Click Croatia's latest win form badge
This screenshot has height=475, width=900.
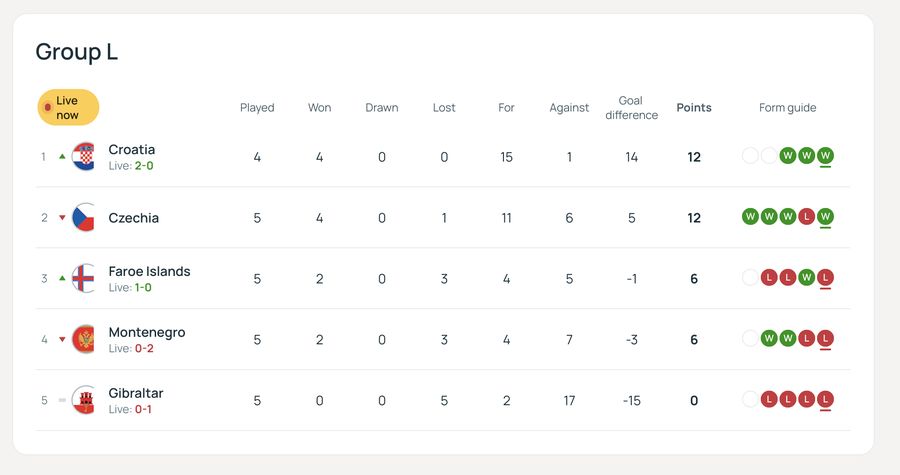825,156
